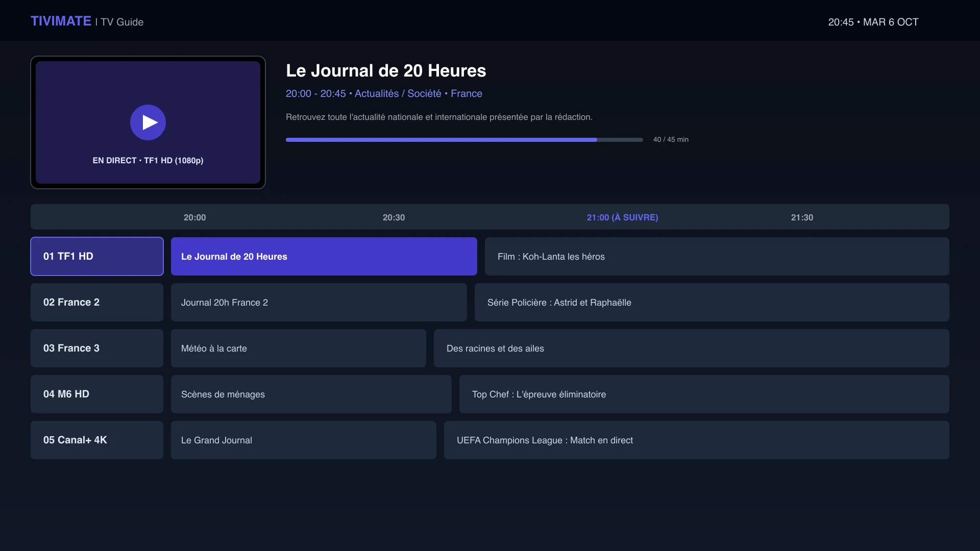Select Le Grand Journal program
This screenshot has width=980, height=551.
(x=304, y=440)
